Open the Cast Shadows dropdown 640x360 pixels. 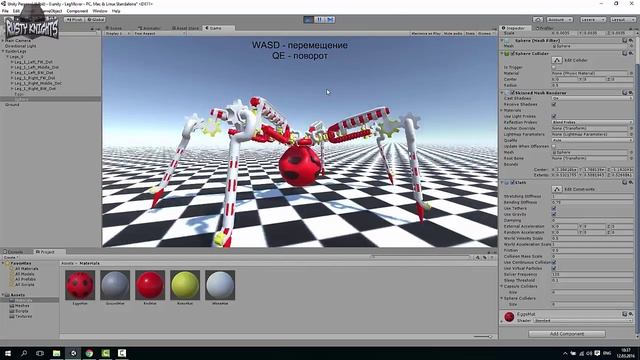592,98
